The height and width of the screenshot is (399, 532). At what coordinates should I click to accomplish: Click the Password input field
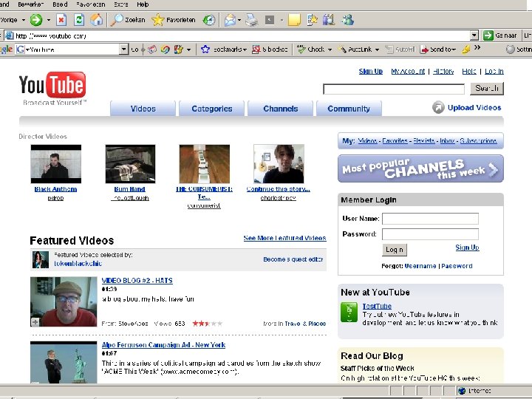(430, 234)
